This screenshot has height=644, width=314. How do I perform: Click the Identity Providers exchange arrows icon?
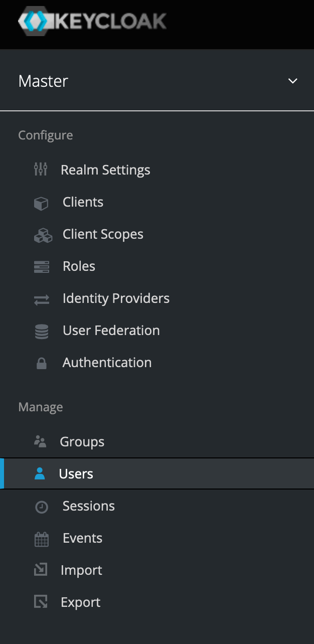tap(42, 299)
